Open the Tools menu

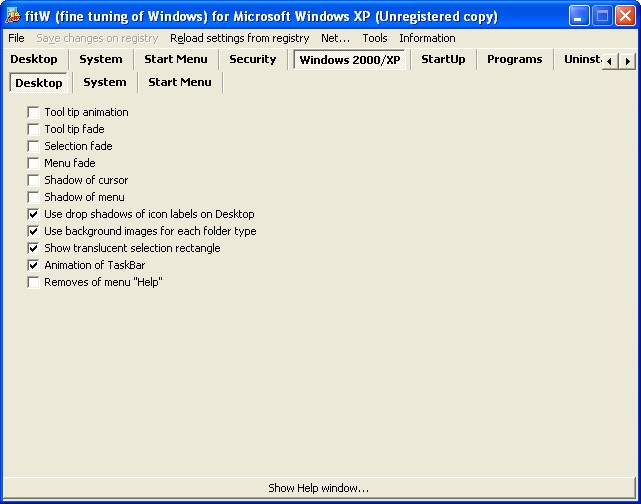375,38
